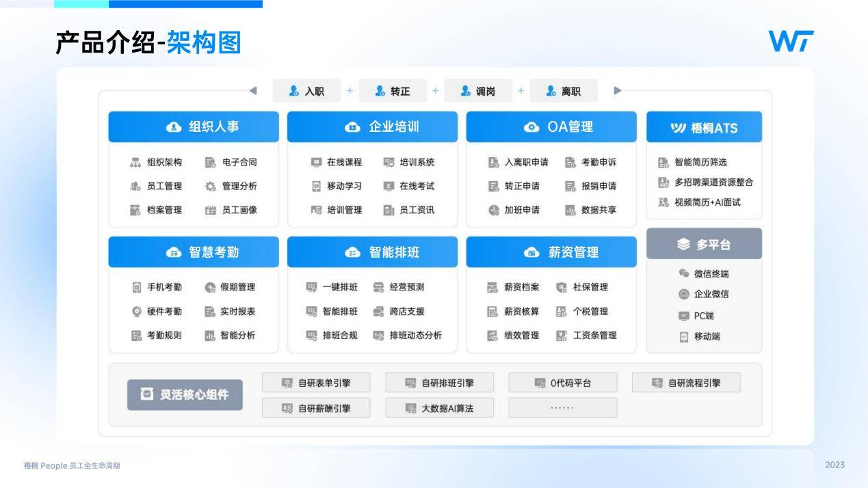Select the 转正 stage button
The height and width of the screenshot is (488, 868).
392,91
